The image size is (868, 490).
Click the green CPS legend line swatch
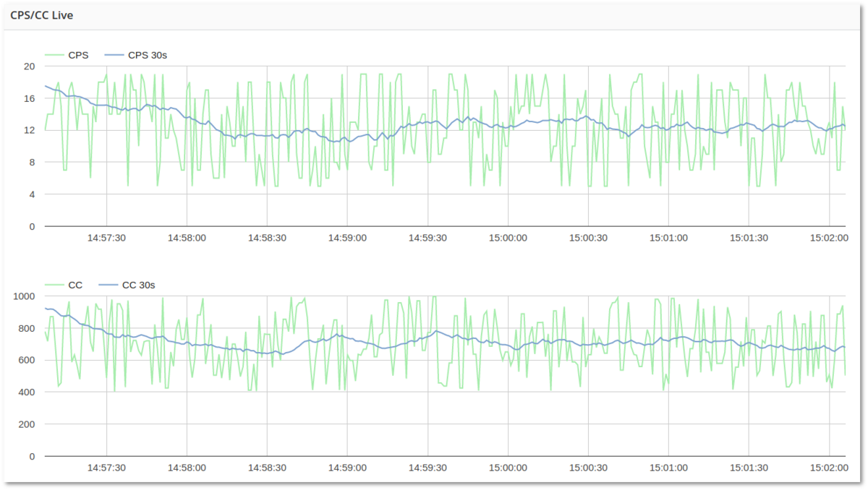[x=55, y=55]
